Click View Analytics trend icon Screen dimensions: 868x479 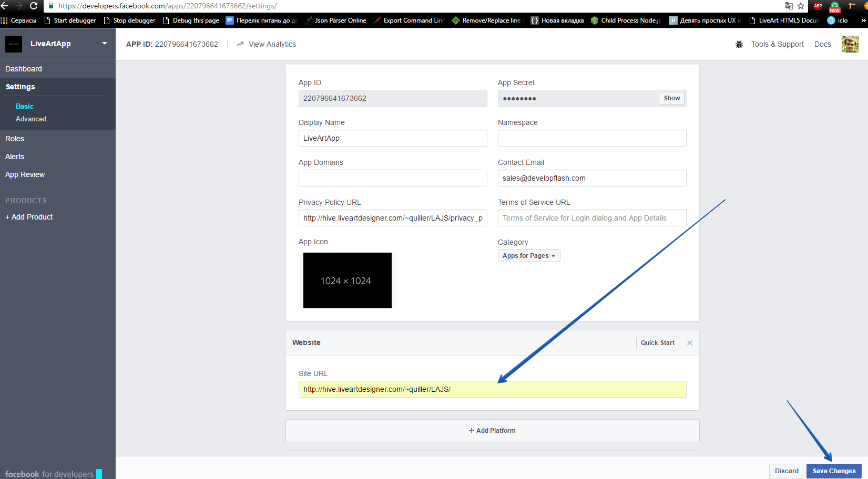point(240,44)
